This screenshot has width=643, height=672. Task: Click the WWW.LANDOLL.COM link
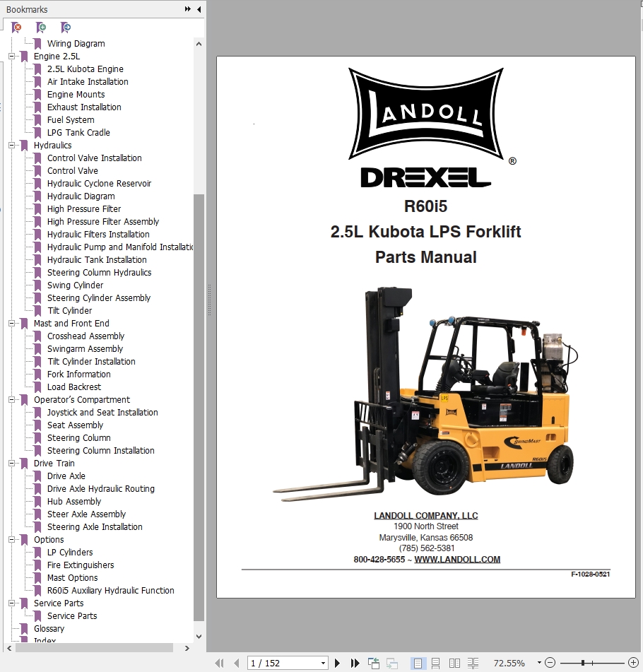coord(457,559)
